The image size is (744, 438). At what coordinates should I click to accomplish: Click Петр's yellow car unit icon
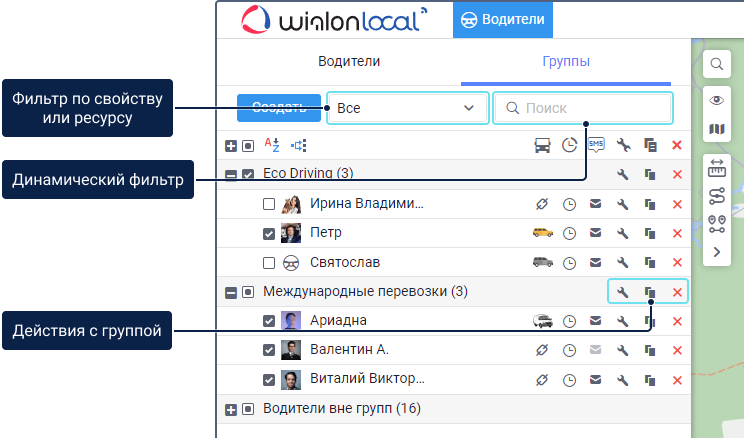543,233
